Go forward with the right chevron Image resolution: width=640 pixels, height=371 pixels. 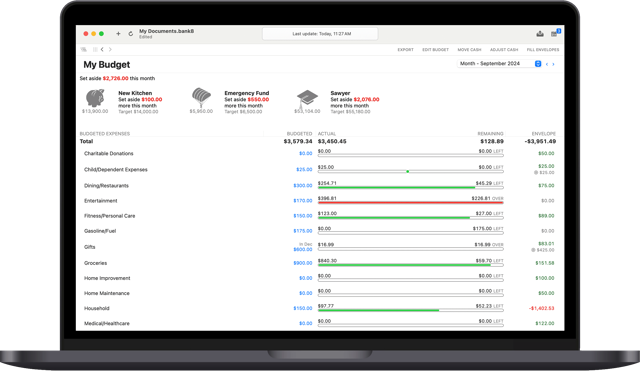tap(110, 49)
